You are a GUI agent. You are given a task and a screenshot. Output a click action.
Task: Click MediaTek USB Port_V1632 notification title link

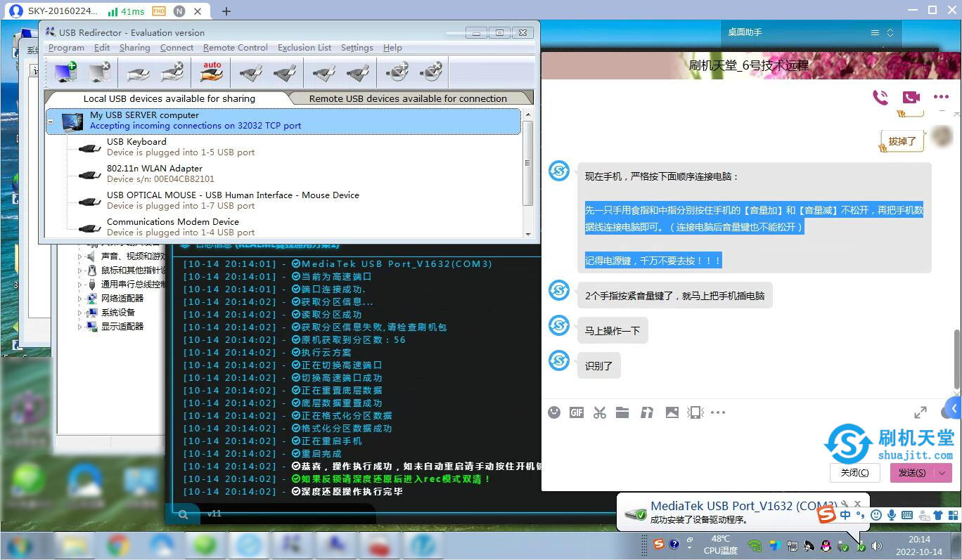coord(744,506)
